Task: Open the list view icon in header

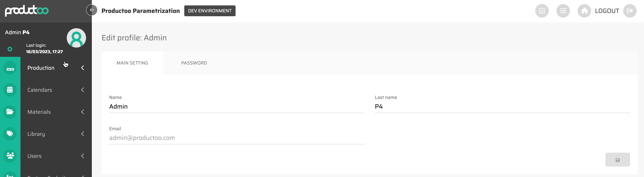Action: click(x=563, y=11)
